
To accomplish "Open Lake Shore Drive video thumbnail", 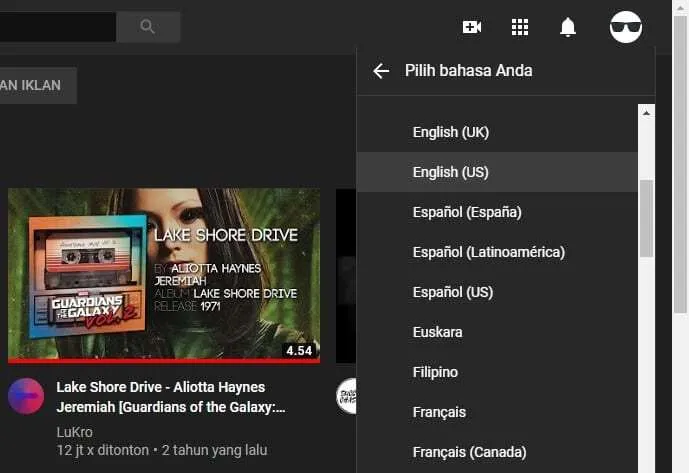I will pyautogui.click(x=164, y=276).
